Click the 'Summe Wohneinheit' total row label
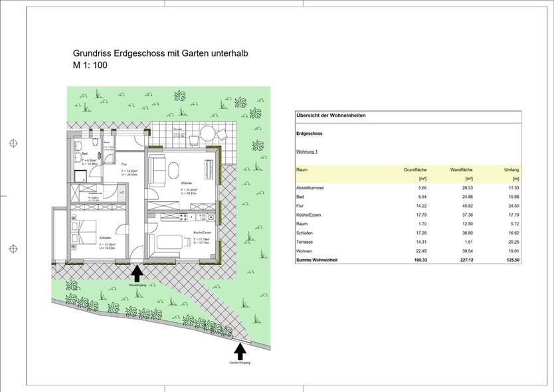This screenshot has width=554, height=392. pyautogui.click(x=317, y=260)
